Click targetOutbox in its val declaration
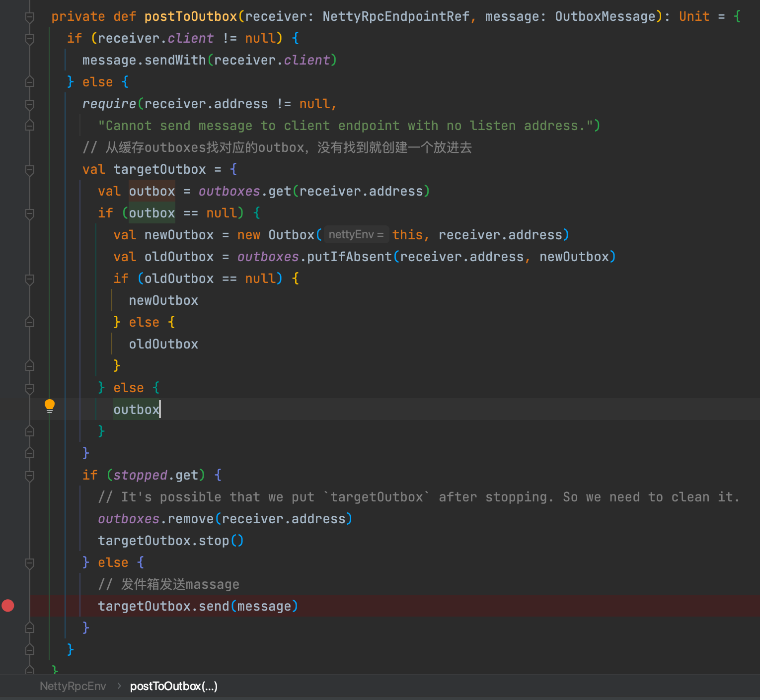The image size is (760, 700). [x=159, y=169]
